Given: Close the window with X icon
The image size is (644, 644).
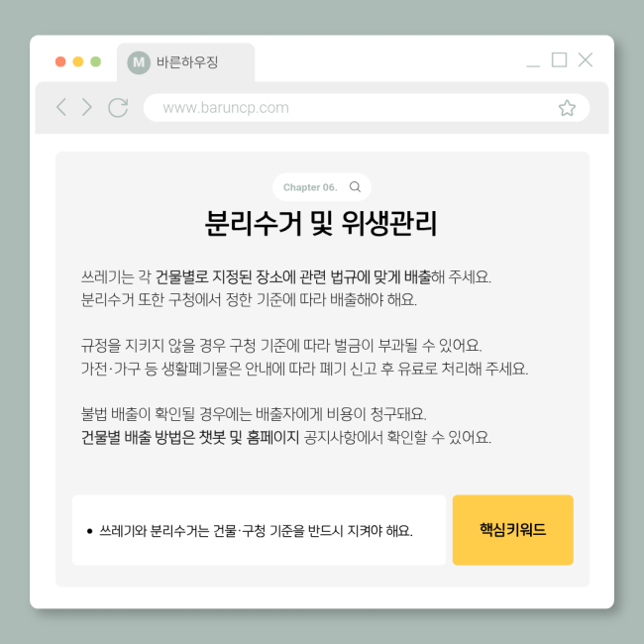Looking at the screenshot, I should (x=586, y=60).
